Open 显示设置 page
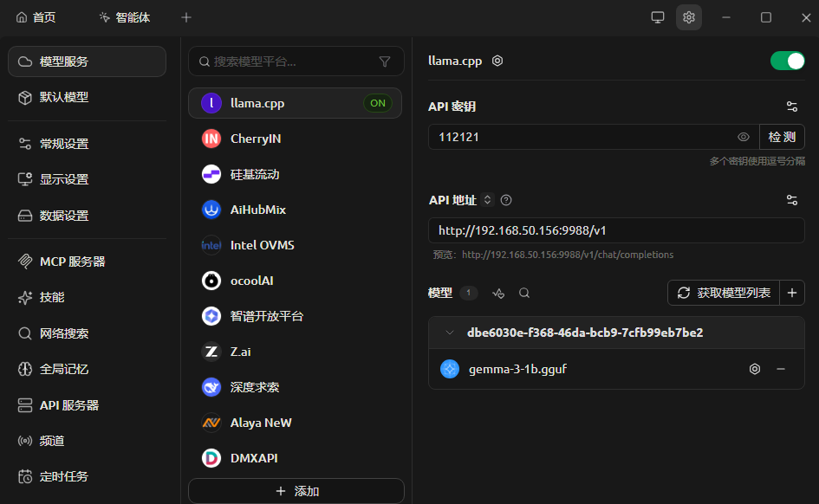This screenshot has width=819, height=504. point(88,179)
